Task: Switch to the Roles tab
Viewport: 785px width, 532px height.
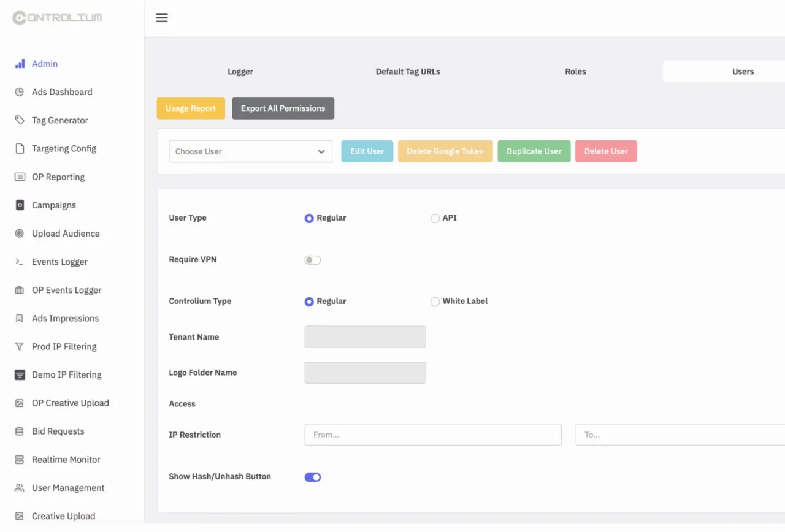Action: (575, 72)
